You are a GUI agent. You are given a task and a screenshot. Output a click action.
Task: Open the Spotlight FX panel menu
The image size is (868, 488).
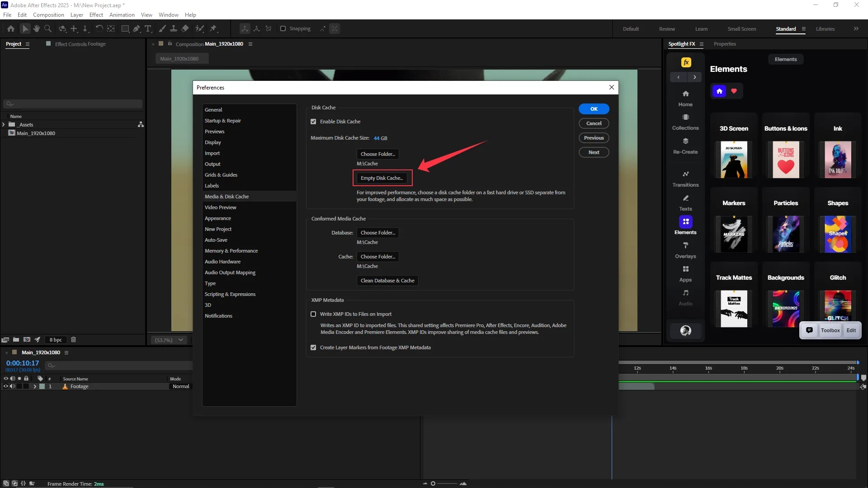(x=702, y=44)
